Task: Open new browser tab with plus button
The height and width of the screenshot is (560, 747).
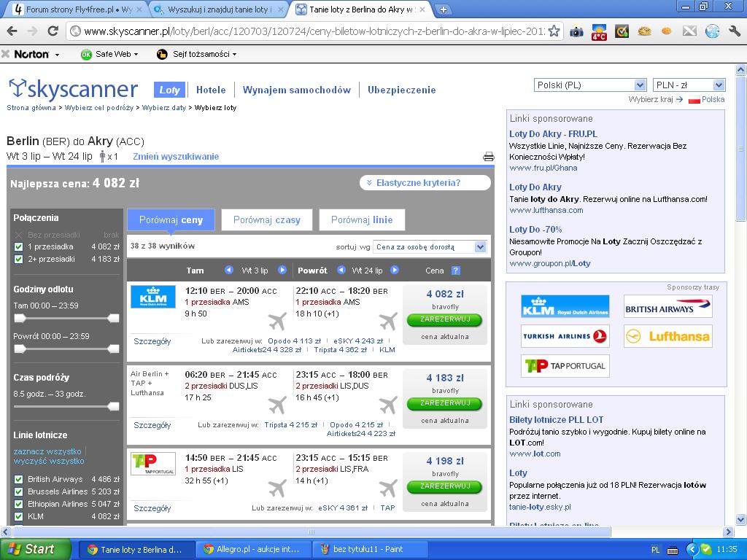Action: point(443,9)
